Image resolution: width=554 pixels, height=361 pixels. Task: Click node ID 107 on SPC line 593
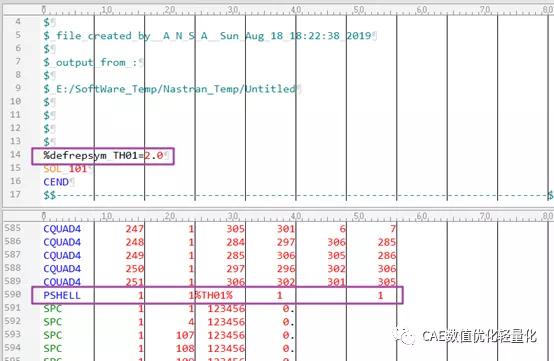(x=185, y=335)
